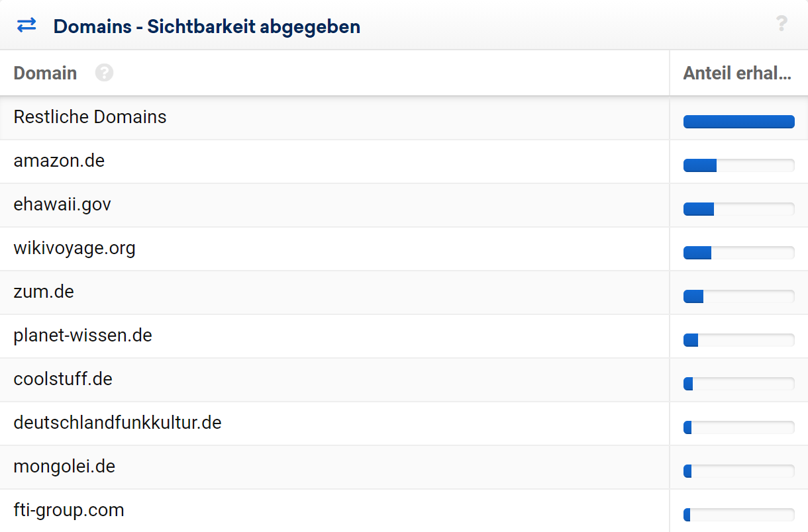808x532 pixels.
Task: Select the mongolei.de domain
Action: (64, 466)
